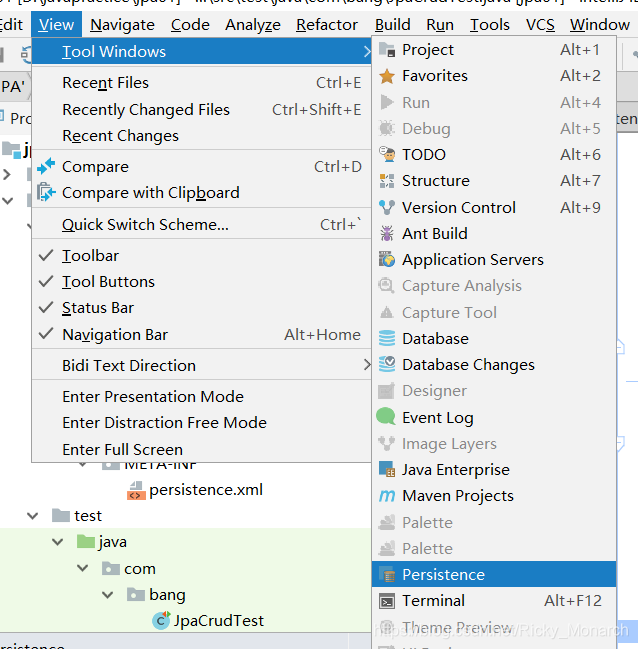The height and width of the screenshot is (649, 638).
Task: Click the Ant Build ant icon
Action: (387, 233)
